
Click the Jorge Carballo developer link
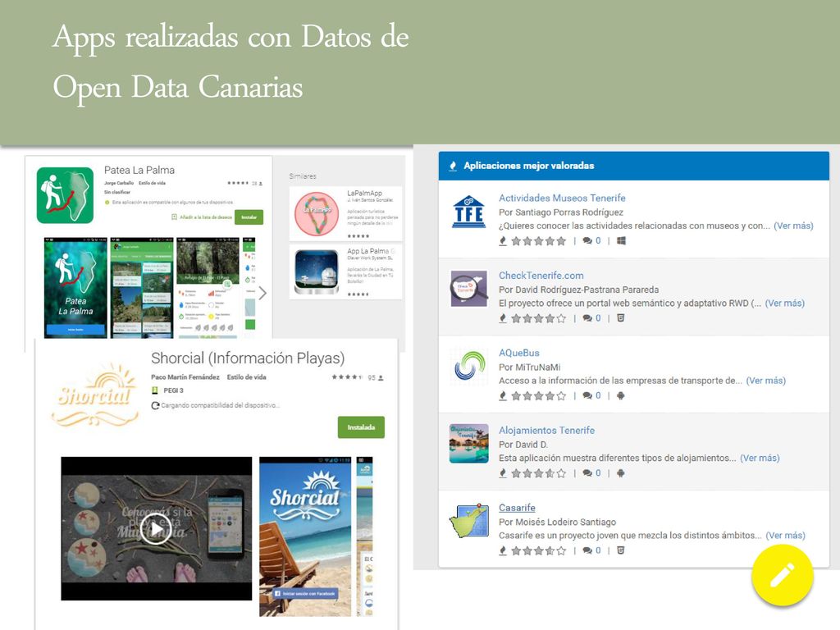119,183
